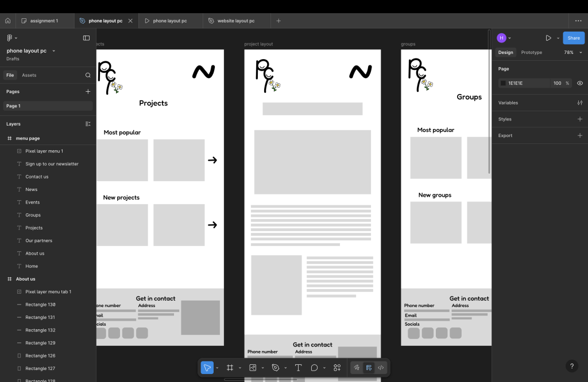Open the 78% zoom dropdown
This screenshot has height=382, width=588.
pos(570,52)
